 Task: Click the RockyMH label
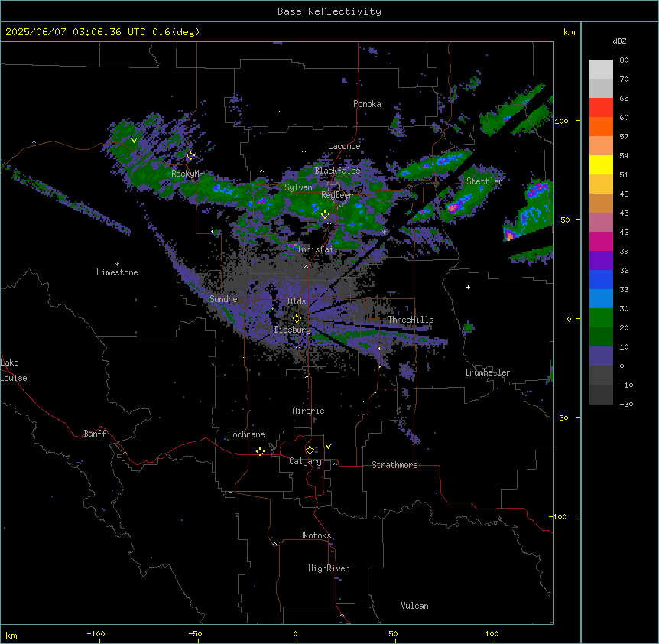coord(187,173)
